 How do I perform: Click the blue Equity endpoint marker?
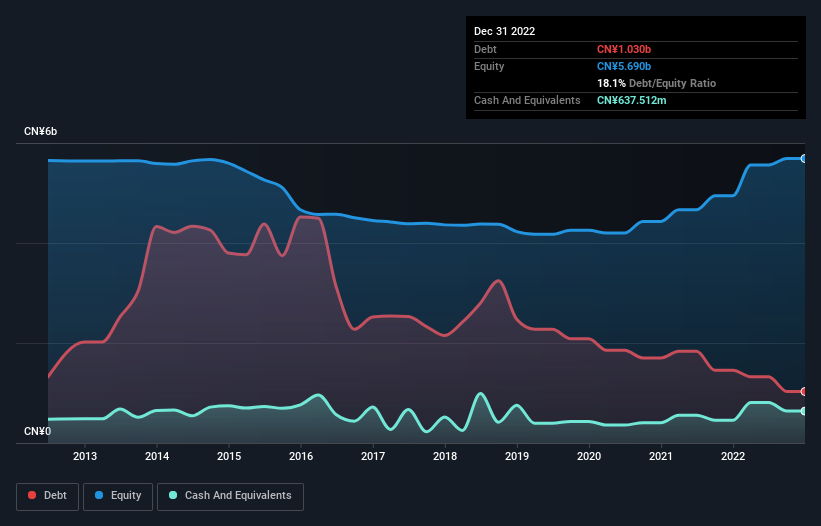[x=804, y=159]
